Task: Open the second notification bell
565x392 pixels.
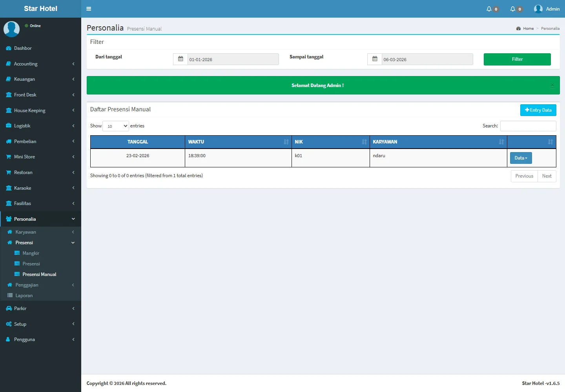Action: [513, 9]
